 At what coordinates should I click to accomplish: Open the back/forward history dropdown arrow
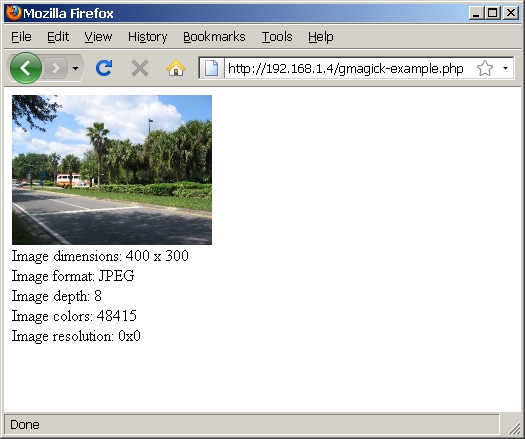pyautogui.click(x=76, y=69)
